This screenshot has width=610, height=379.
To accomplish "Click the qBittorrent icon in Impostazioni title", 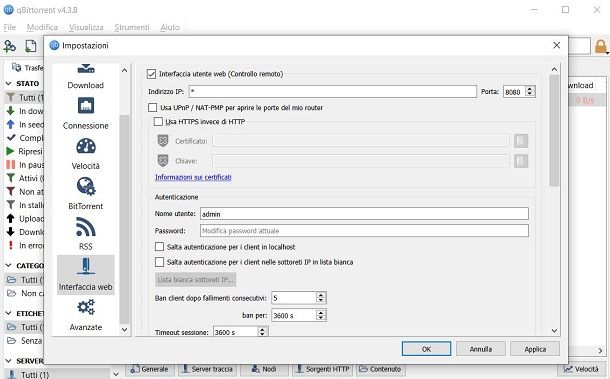I will 54,46.
